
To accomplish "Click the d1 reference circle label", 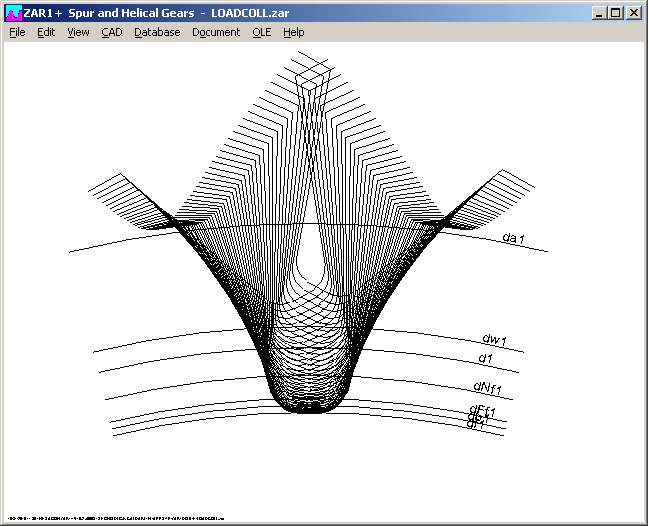I will click(485, 357).
